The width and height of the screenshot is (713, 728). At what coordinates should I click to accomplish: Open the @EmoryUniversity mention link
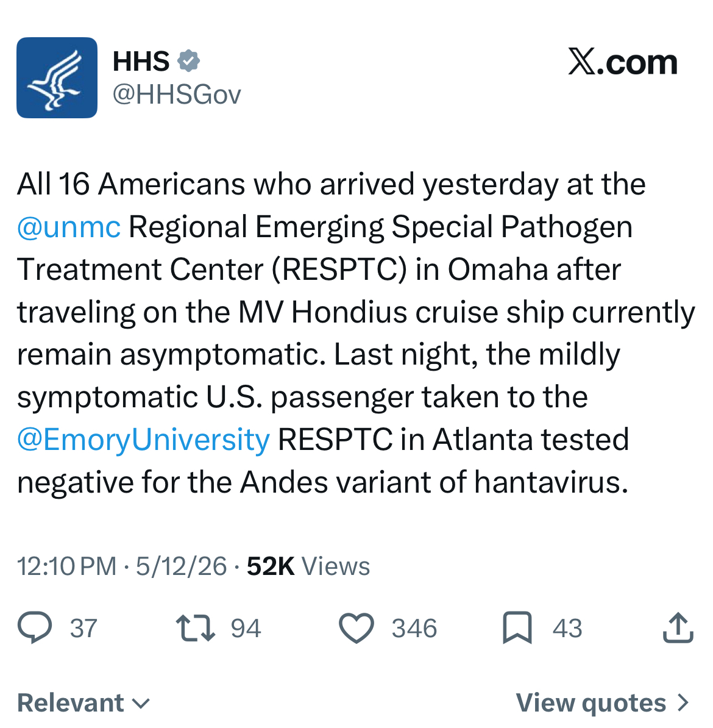pos(143,440)
